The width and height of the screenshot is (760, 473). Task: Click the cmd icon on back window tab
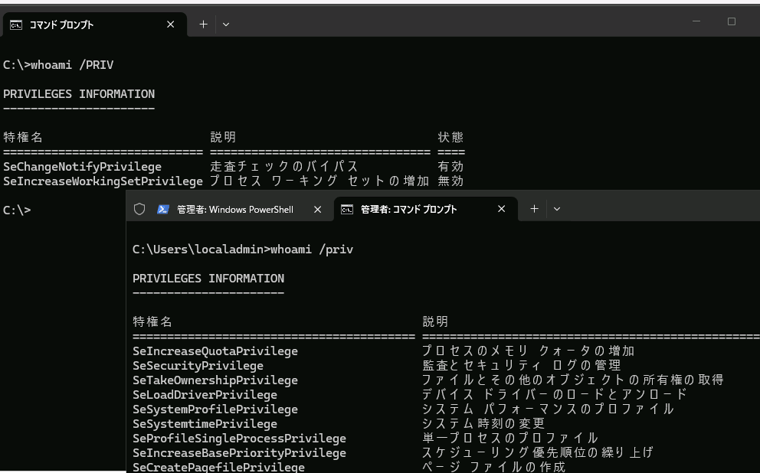point(16,25)
